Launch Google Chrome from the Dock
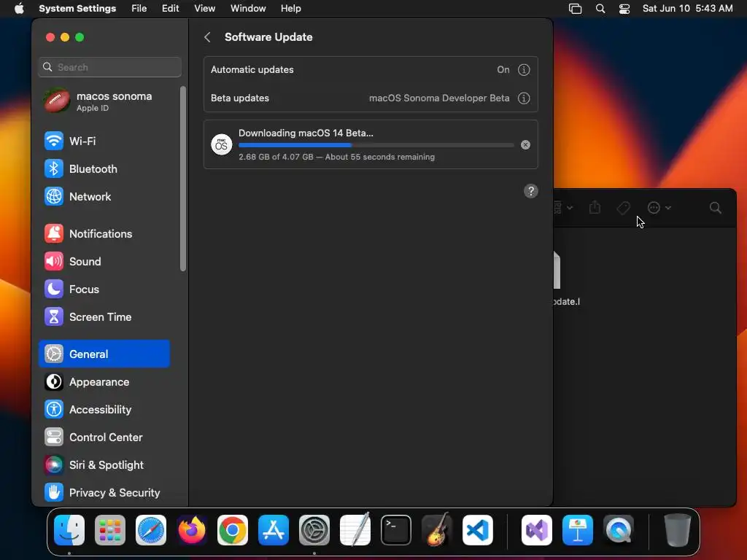This screenshot has width=747, height=560. [233, 530]
